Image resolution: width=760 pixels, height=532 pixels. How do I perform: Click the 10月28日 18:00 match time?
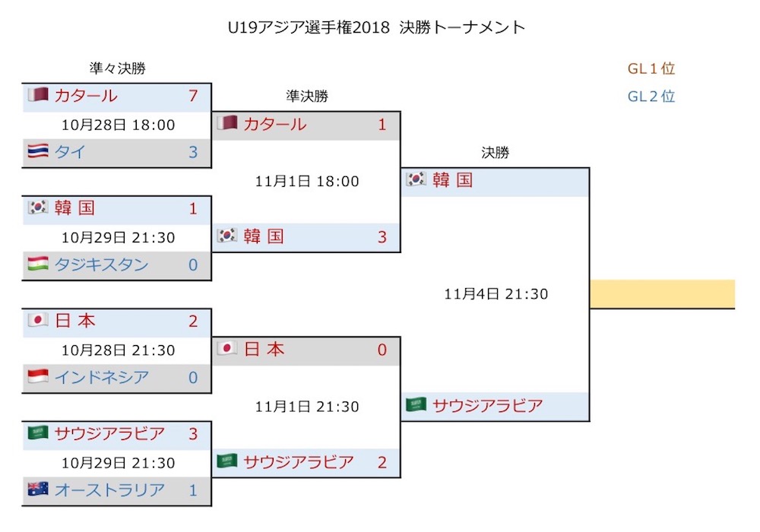click(x=118, y=125)
